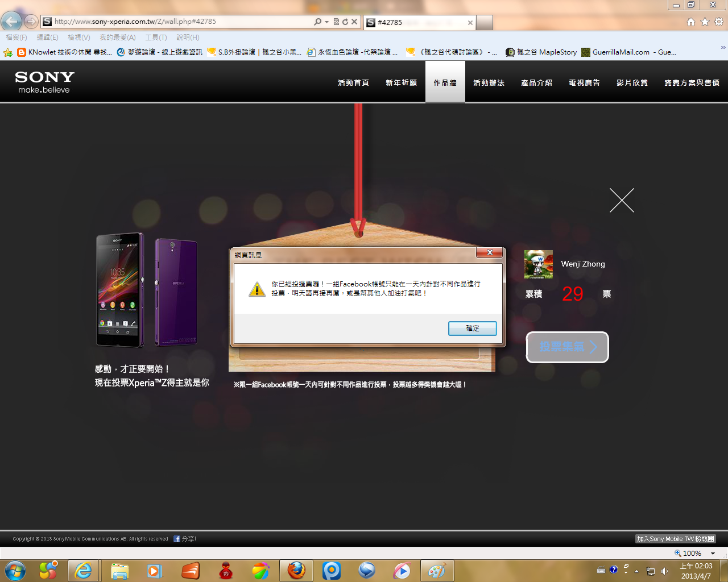Click the 確定 button in the dialog

[473, 328]
